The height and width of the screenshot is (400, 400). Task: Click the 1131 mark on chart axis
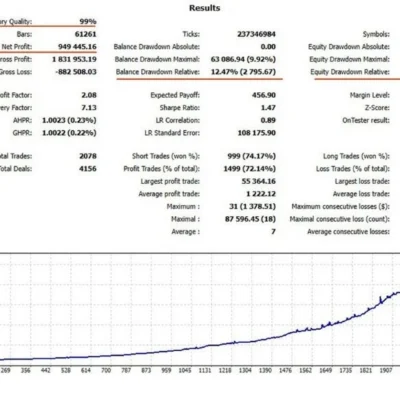pyautogui.click(x=205, y=370)
